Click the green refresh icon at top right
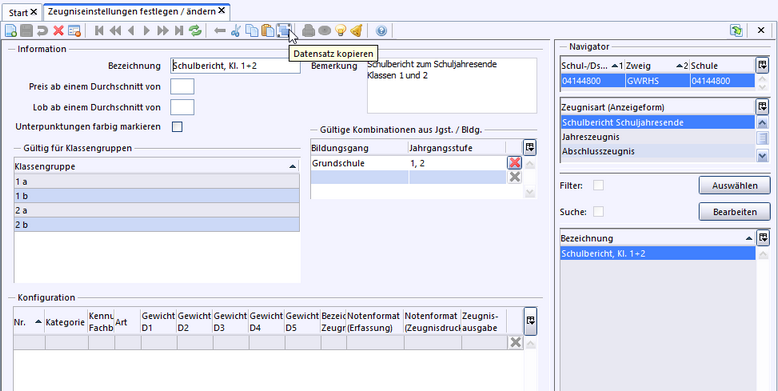Screen dimensions: 778x391 point(736,30)
